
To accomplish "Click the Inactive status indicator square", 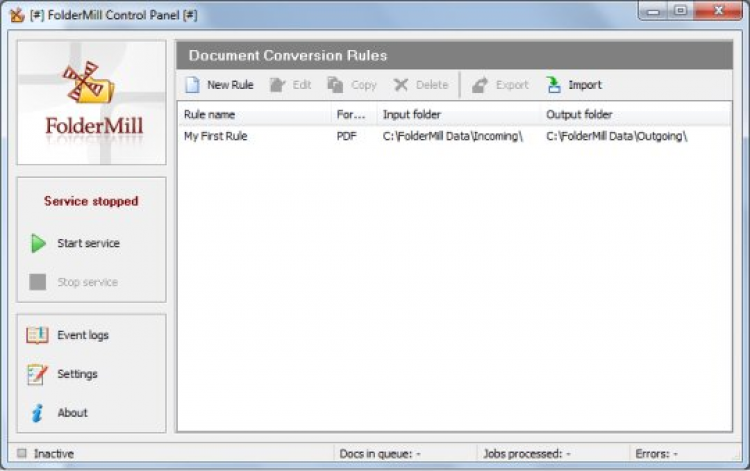I will 22,453.
